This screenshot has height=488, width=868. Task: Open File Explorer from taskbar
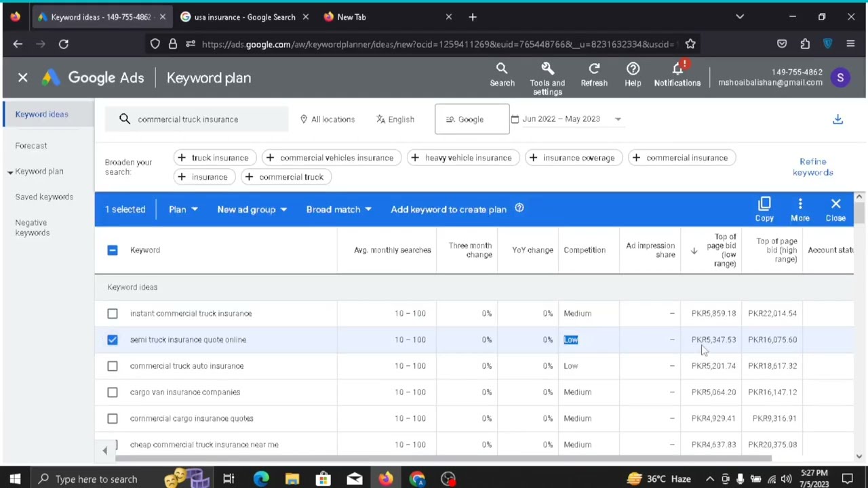point(292,479)
